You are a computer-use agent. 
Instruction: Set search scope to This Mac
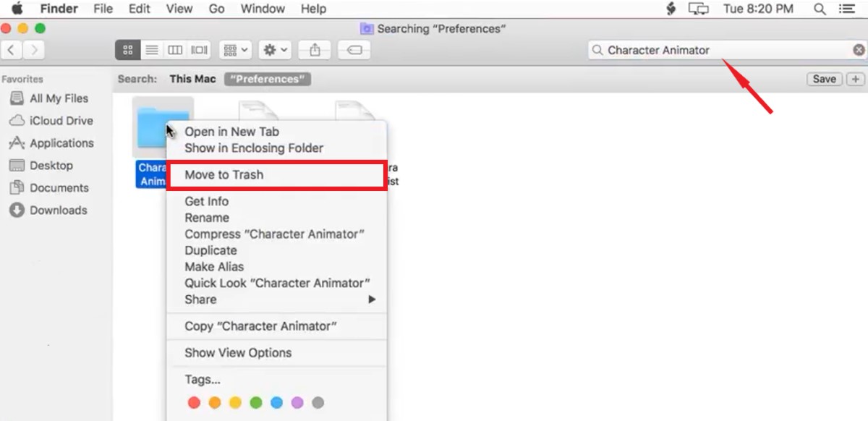192,79
